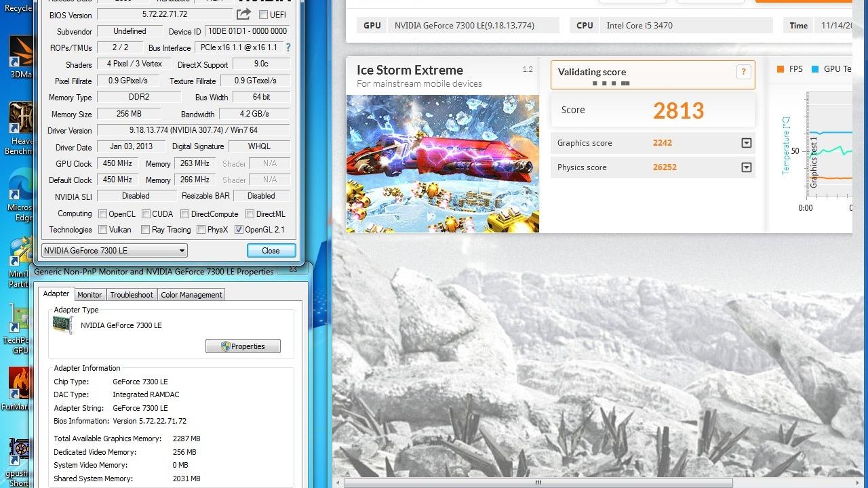Toggle the OpenGL 2.1 checkbox

239,230
